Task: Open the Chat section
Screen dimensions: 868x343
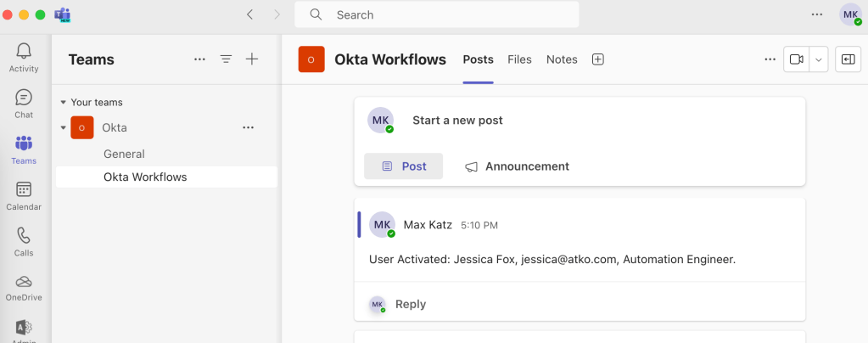Action: tap(24, 104)
